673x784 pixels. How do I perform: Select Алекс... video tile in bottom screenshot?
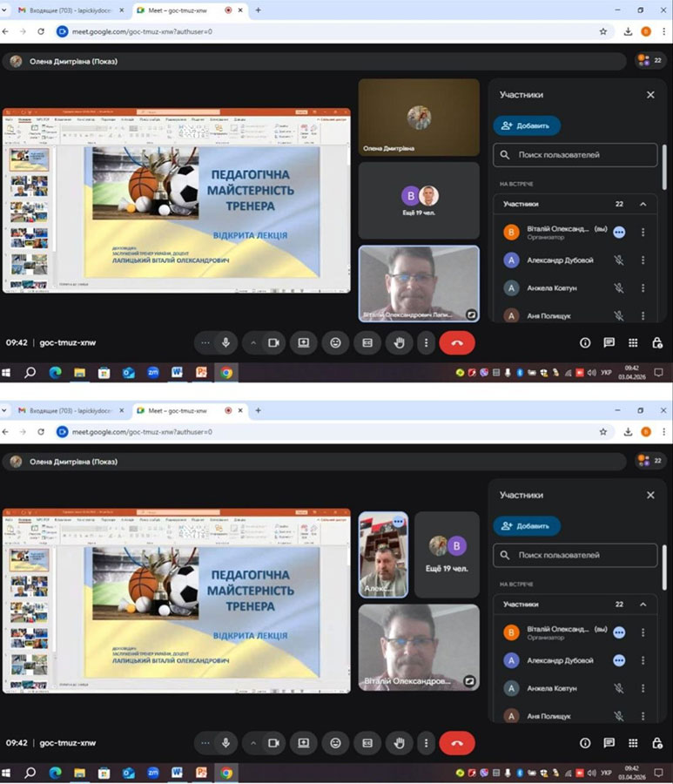(x=383, y=555)
